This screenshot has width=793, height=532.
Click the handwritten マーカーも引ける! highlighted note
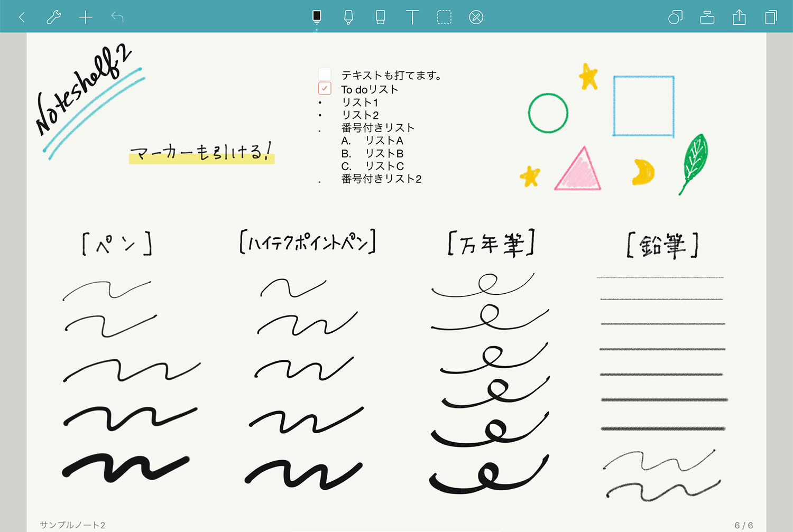coord(201,153)
